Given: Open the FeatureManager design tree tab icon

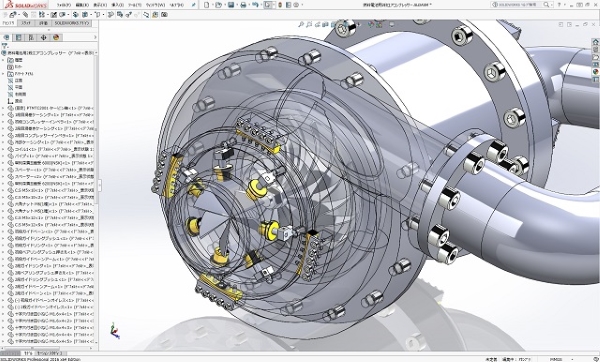Looking at the screenshot, I should tap(6, 38).
